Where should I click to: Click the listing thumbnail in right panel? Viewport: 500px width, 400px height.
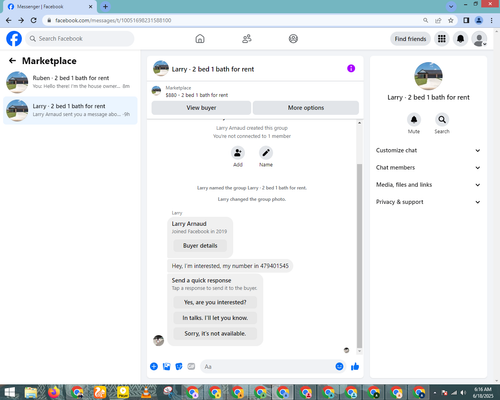[428, 76]
